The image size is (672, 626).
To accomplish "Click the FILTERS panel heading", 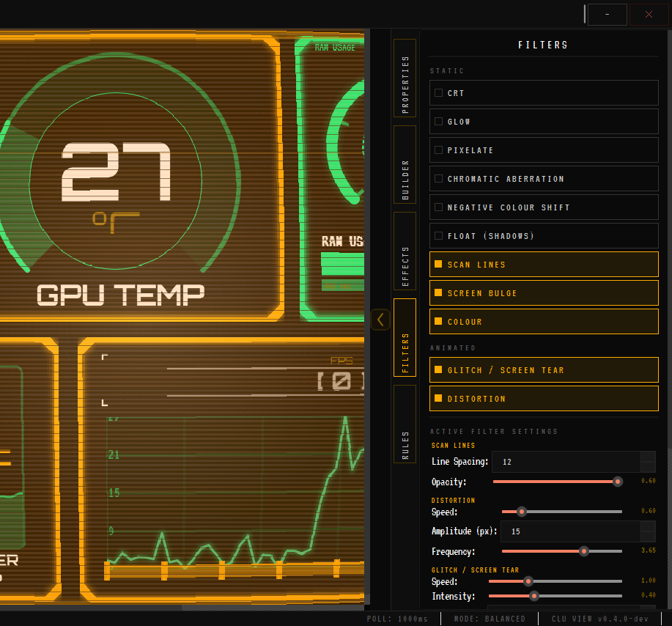I will click(x=542, y=45).
